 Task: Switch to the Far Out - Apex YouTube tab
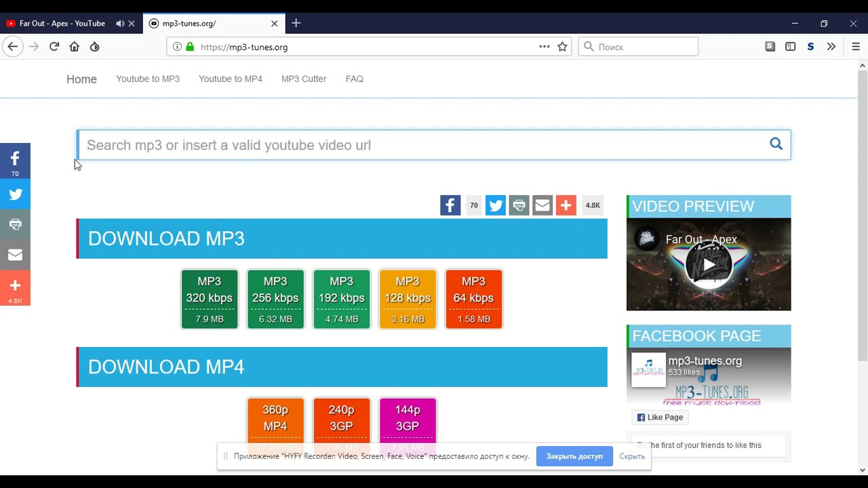pos(62,23)
